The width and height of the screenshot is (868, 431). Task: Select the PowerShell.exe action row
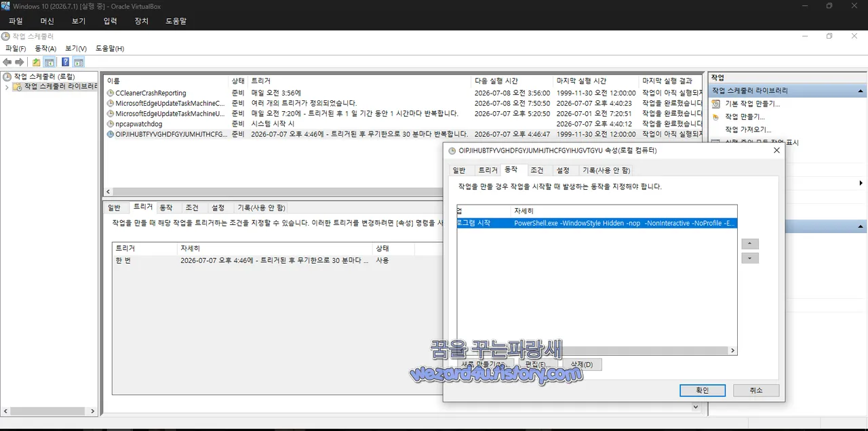coord(597,222)
